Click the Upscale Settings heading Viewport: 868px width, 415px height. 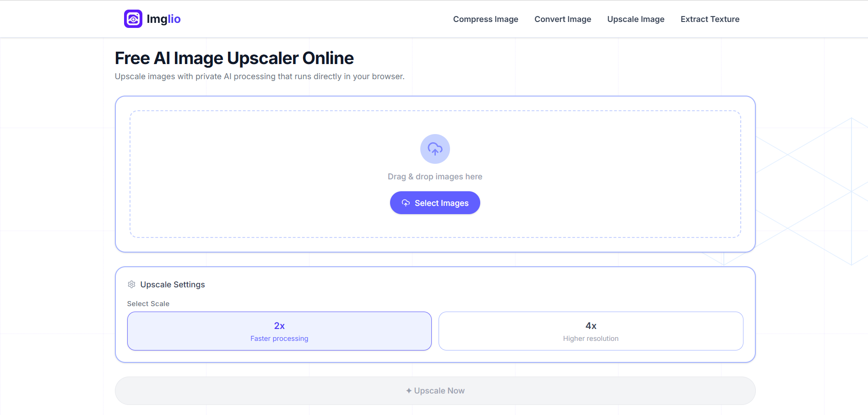click(173, 285)
